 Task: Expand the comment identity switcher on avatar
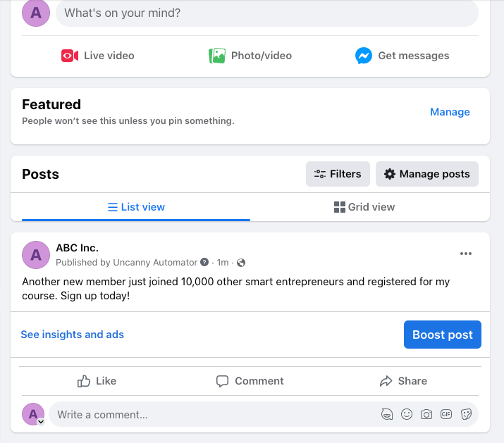pyautogui.click(x=41, y=421)
